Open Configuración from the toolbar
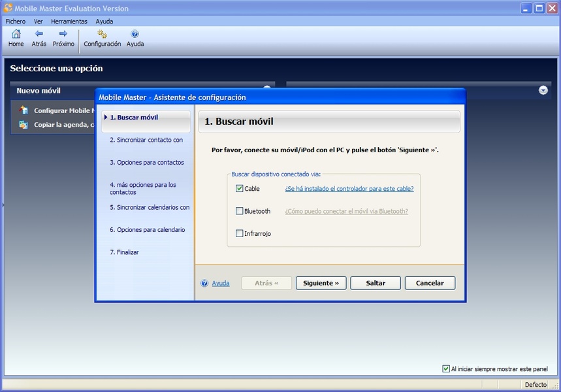This screenshot has width=561, height=392. pos(102,34)
